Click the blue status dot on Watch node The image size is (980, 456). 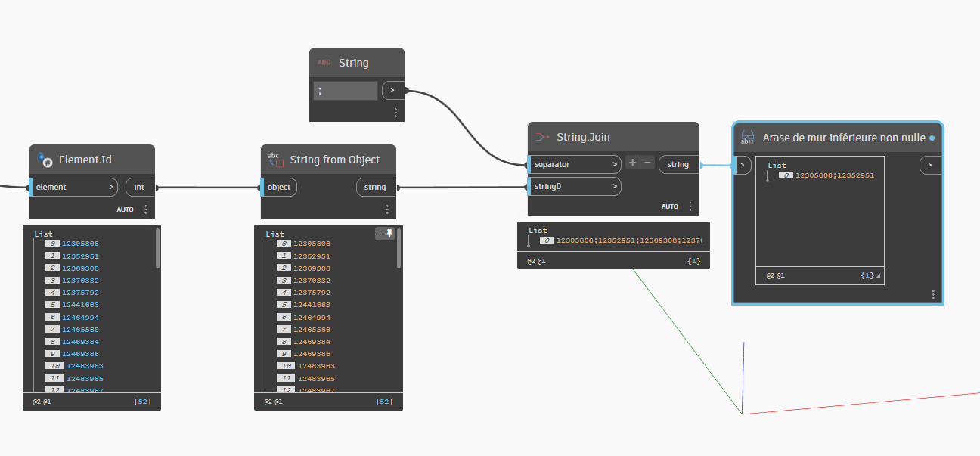tap(932, 138)
